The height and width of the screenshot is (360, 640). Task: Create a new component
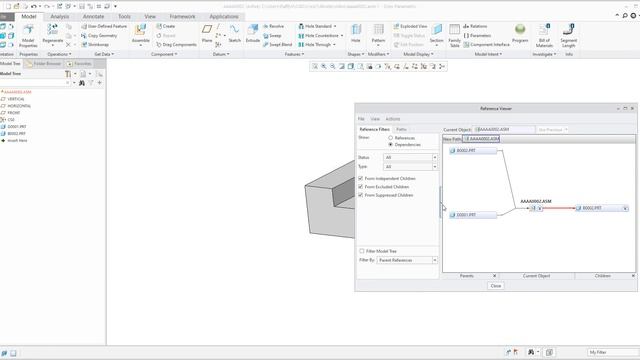[166, 26]
